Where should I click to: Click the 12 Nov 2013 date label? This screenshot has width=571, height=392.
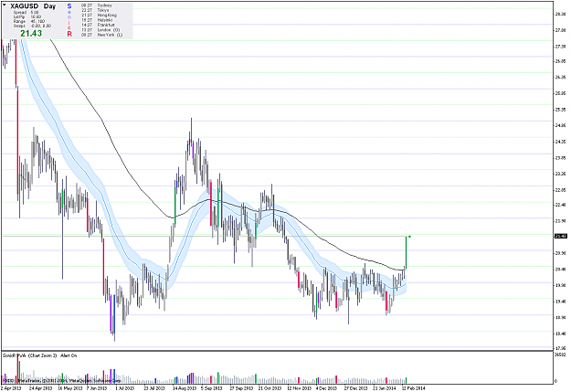click(x=300, y=388)
